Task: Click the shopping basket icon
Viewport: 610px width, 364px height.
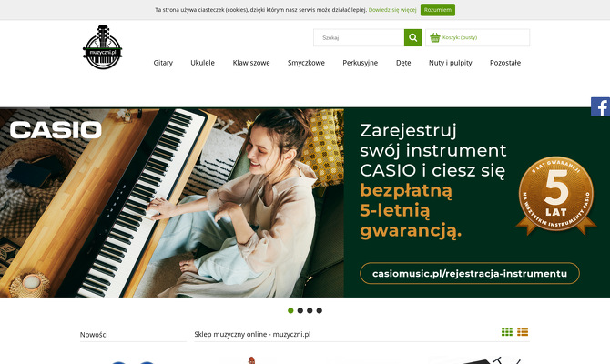Action: (435, 37)
